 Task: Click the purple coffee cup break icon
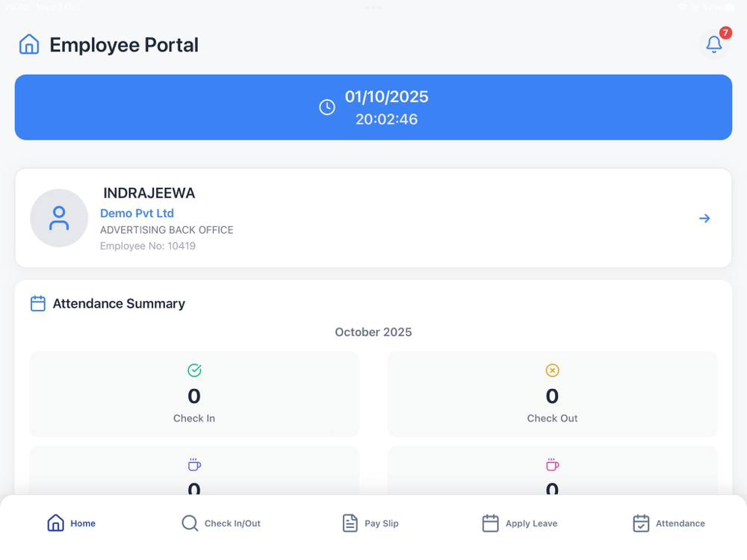(x=194, y=465)
